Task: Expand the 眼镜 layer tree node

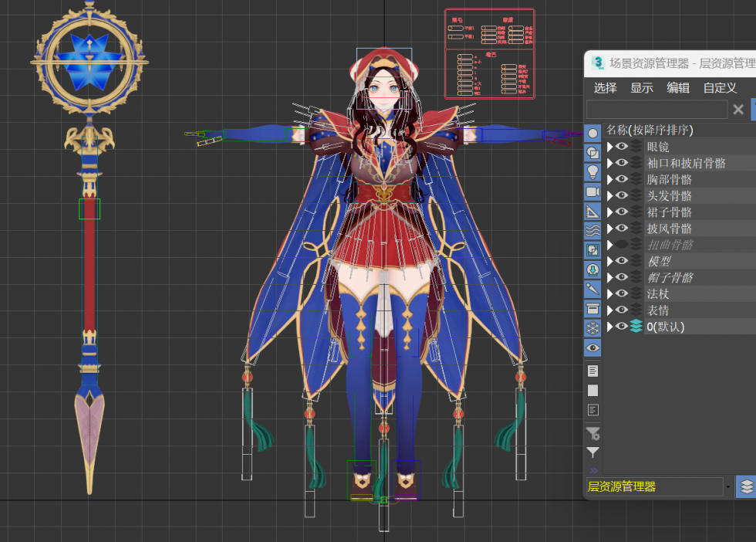Action: 609,147
